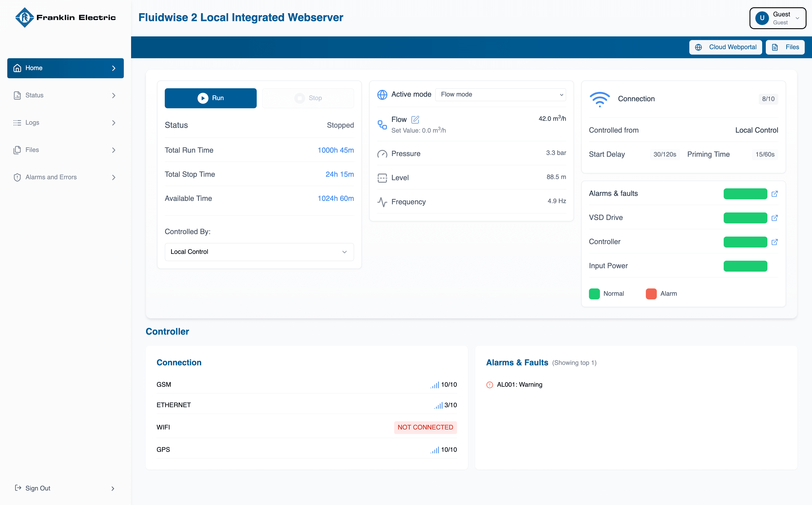Open the Files sidebar menu item
This screenshot has width=812, height=505.
[x=66, y=150]
